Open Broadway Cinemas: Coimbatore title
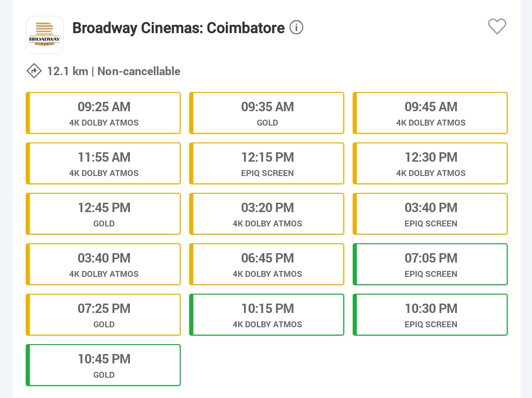The width and height of the screenshot is (532, 398). tap(178, 28)
